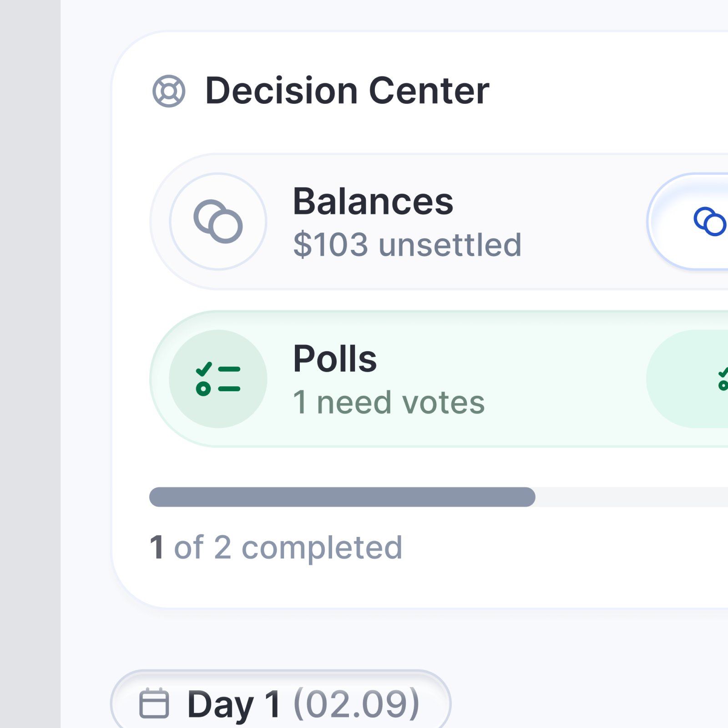Open the Balances title
The width and height of the screenshot is (728, 728).
[x=373, y=202]
